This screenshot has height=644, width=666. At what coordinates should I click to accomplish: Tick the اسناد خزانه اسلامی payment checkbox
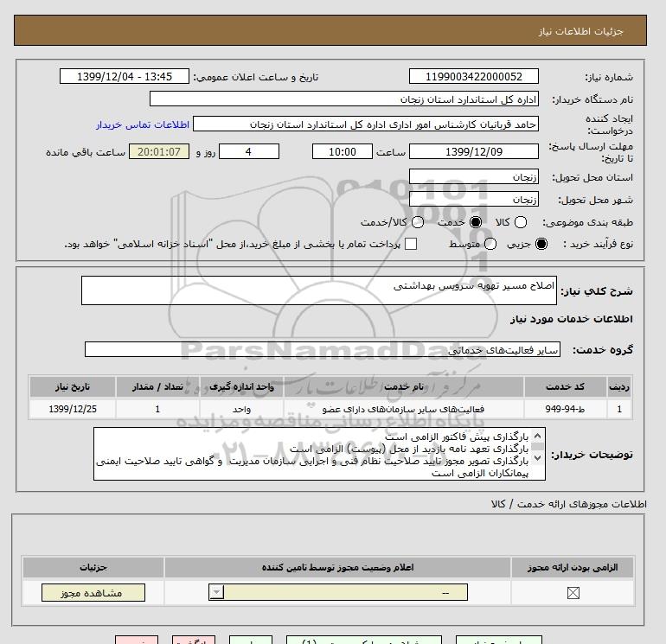pos(411,244)
